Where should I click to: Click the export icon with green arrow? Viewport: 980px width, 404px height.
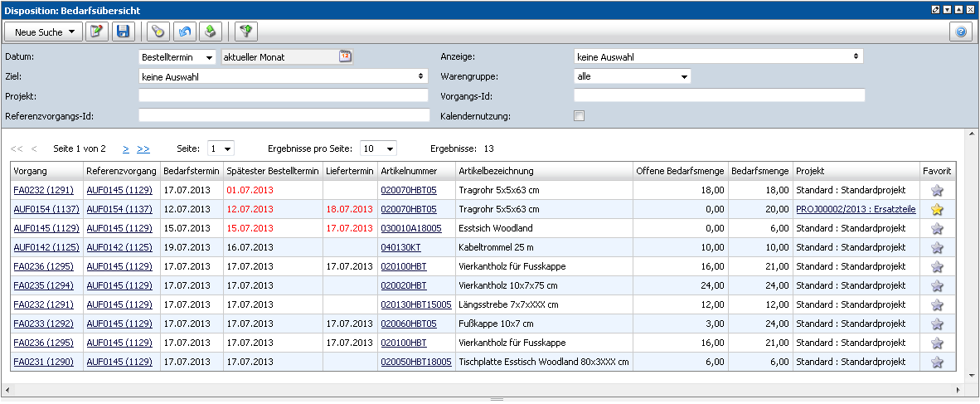pos(211,32)
